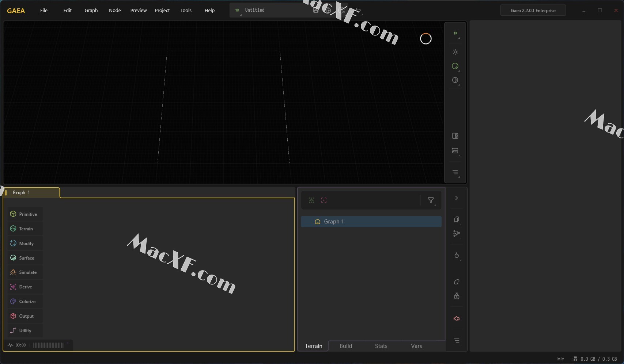Switch to the Build tab

pos(346,346)
